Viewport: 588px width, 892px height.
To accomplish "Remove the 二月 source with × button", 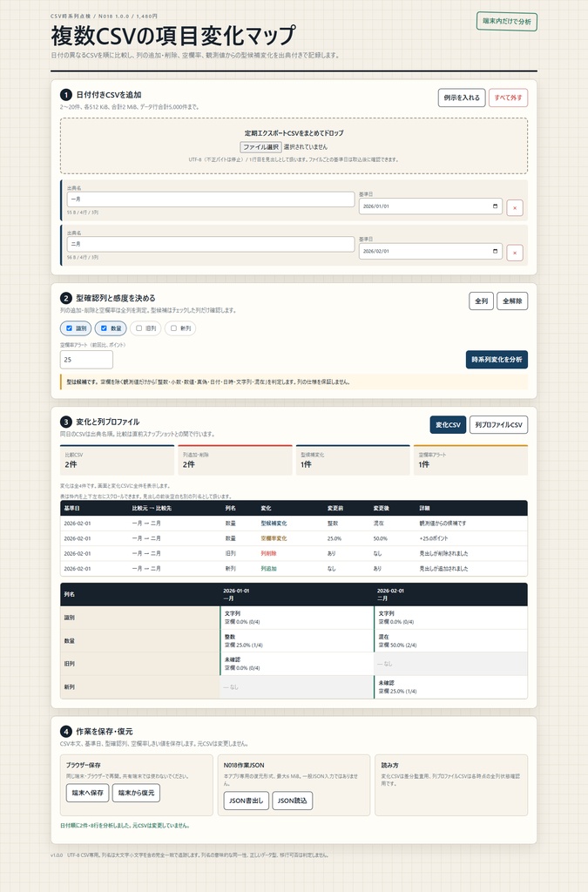I will click(515, 253).
